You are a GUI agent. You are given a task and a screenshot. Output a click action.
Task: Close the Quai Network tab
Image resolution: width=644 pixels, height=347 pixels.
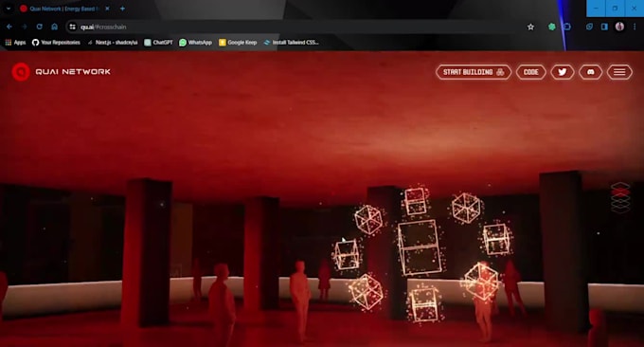107,9
